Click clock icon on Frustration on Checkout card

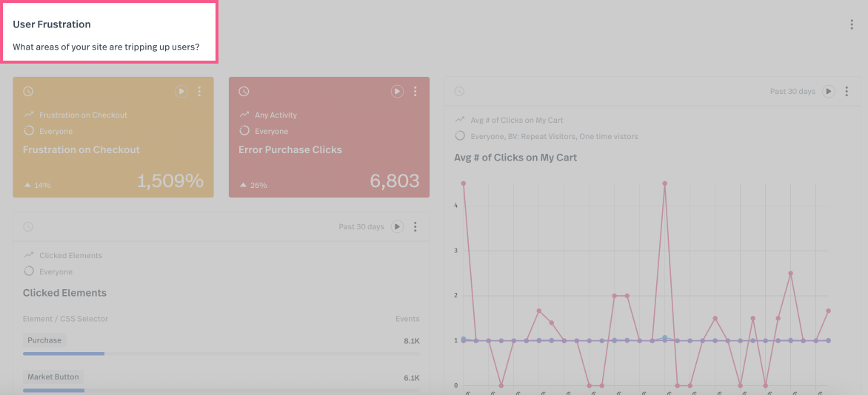pos(28,92)
